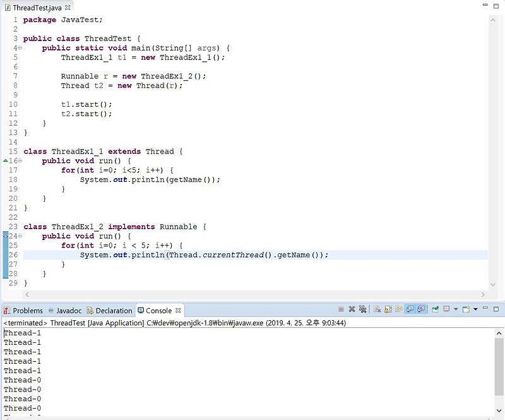Viewport: 505px width, 420px height.
Task: Click on 'package JavaTest;' code line
Action: tap(62, 20)
